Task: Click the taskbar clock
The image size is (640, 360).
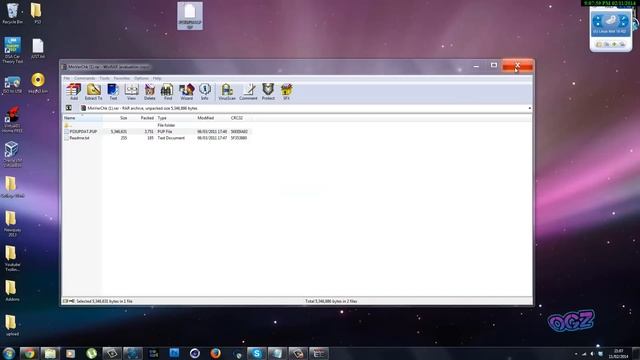Action: pyautogui.click(x=619, y=353)
